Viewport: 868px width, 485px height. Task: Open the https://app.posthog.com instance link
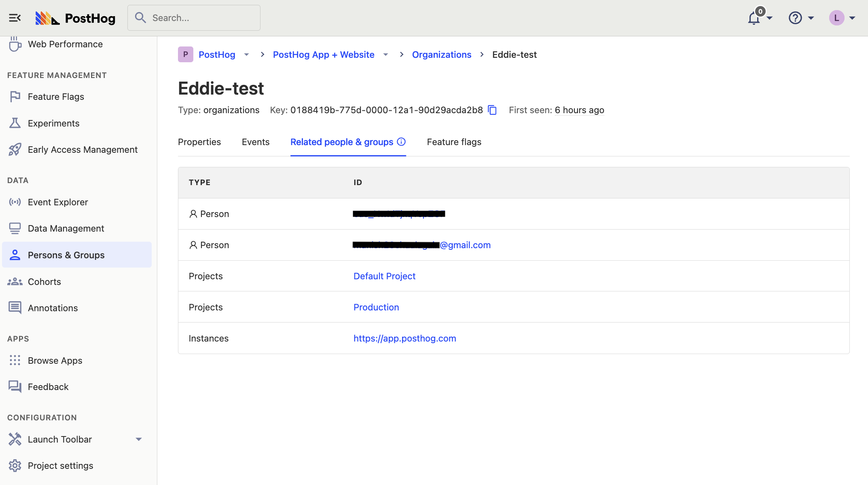pos(404,338)
